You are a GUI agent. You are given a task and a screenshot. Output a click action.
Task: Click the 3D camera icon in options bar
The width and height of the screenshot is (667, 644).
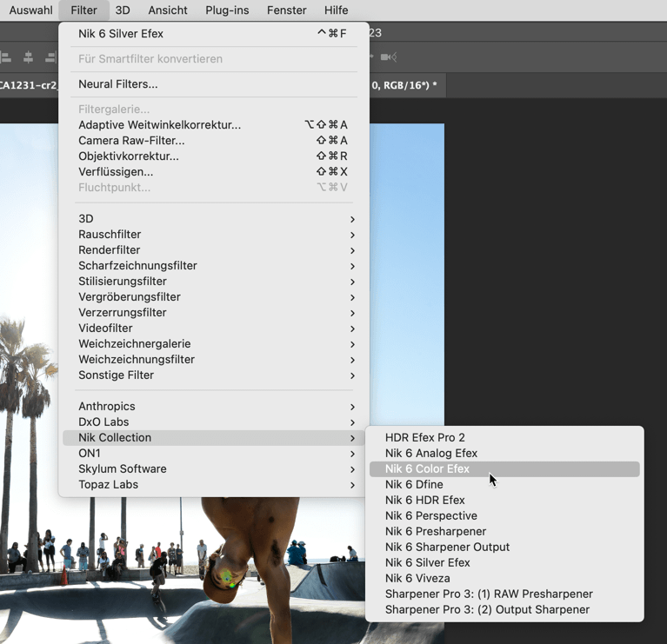[389, 57]
